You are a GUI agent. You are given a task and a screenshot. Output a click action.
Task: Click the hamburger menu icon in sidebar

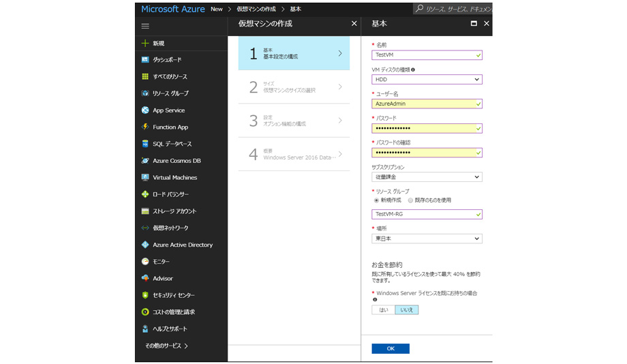click(145, 26)
